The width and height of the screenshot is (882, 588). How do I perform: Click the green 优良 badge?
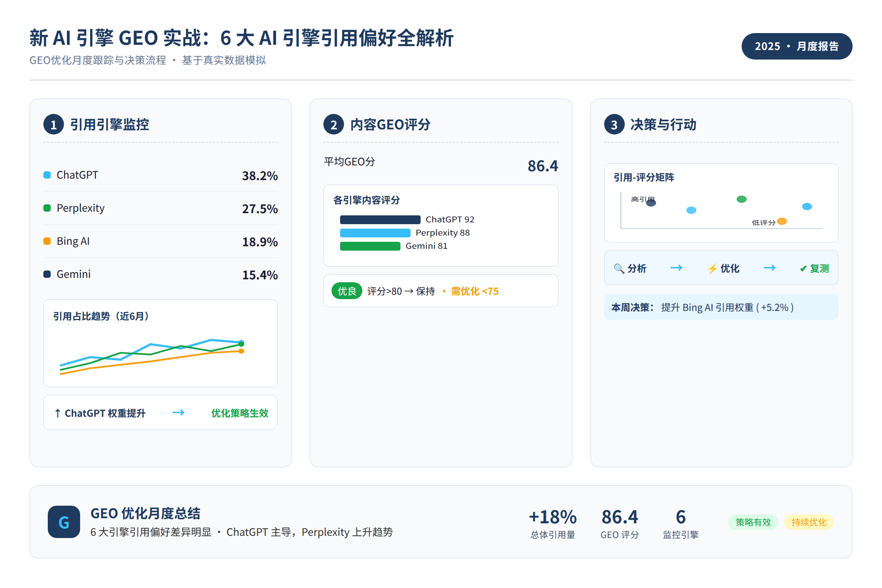347,291
